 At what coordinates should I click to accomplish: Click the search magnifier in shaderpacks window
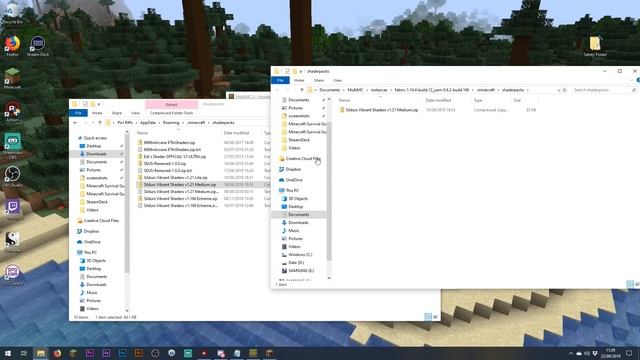(634, 90)
